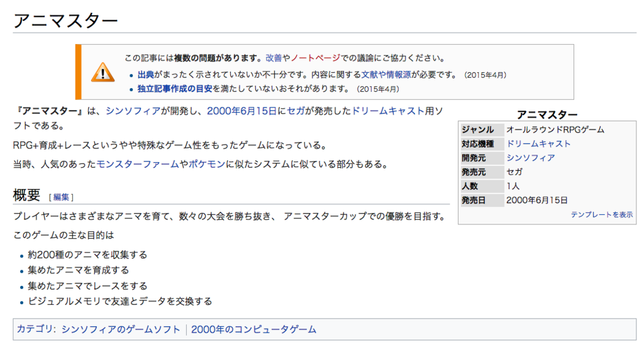Click the infobox title アニマスター
The width and height of the screenshot is (644, 352).
(547, 114)
